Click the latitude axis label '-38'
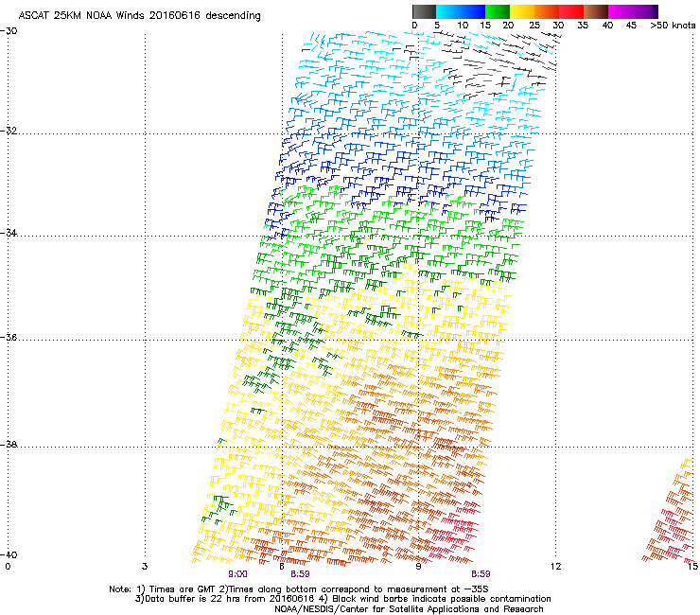Screen dimensions: 700x615 point(9,445)
